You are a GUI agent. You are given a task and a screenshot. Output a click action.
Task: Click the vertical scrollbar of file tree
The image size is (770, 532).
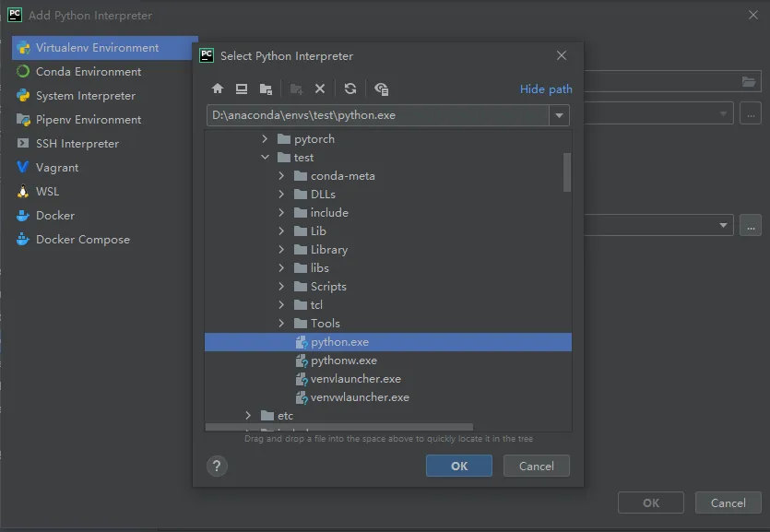click(x=567, y=172)
